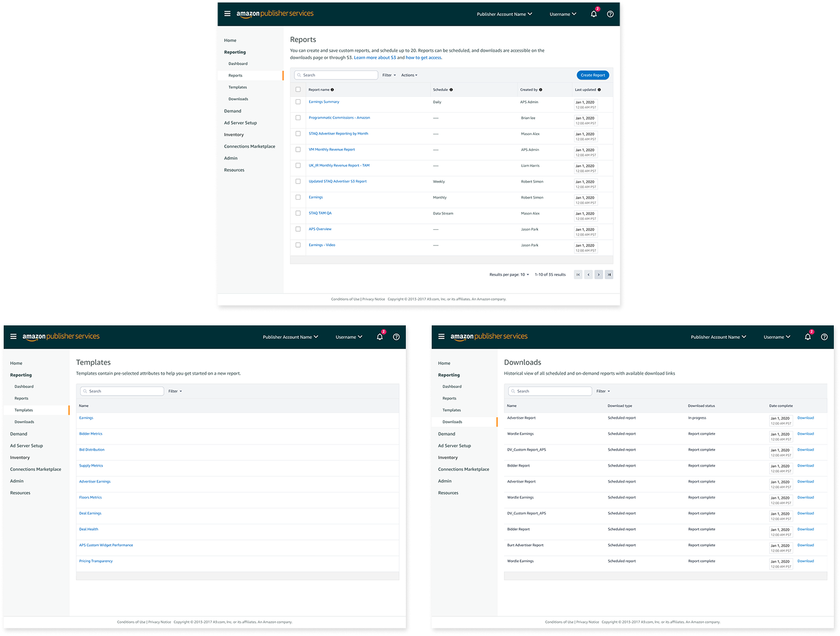Click Search field in Reports window

pos(336,75)
